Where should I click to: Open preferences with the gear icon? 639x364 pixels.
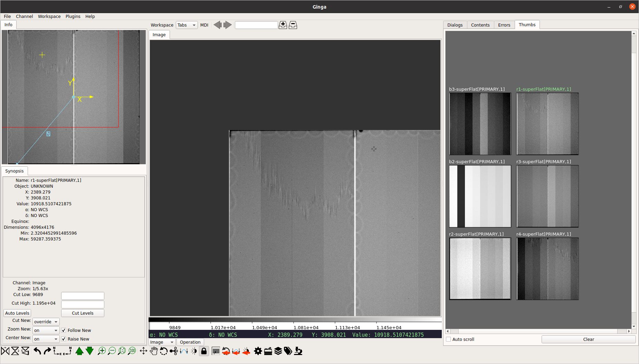[x=258, y=351]
